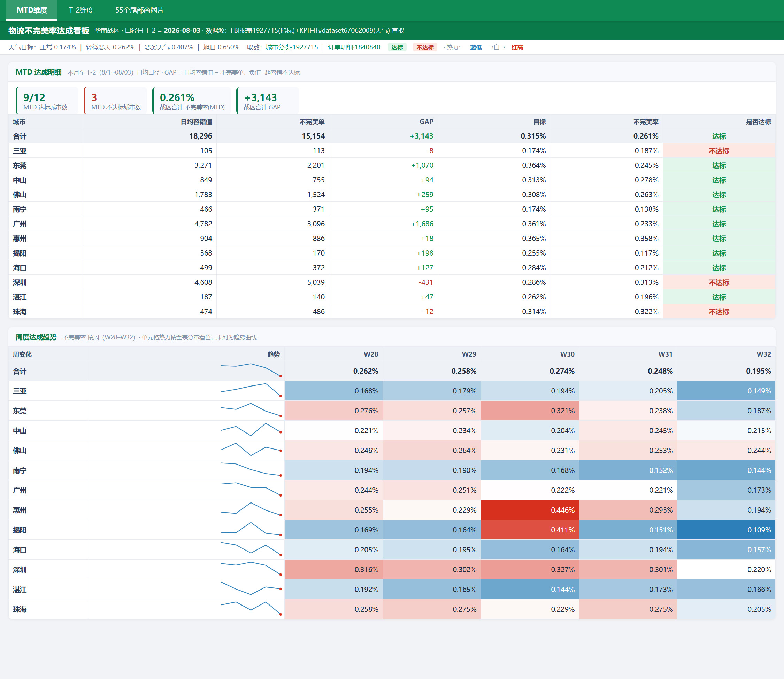Open the 订单明细·1840840 data link

pyautogui.click(x=354, y=47)
